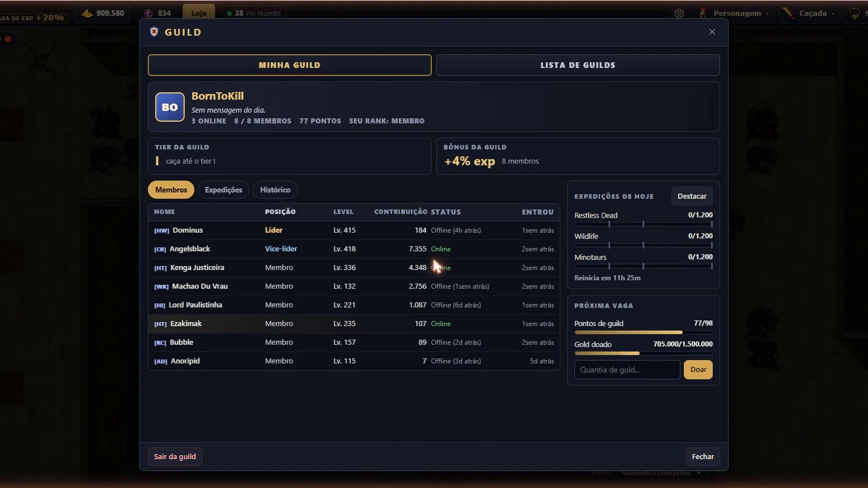Click the green online indicator beside 38 no mundo
Viewport: 868px width, 488px height.
[x=229, y=13]
